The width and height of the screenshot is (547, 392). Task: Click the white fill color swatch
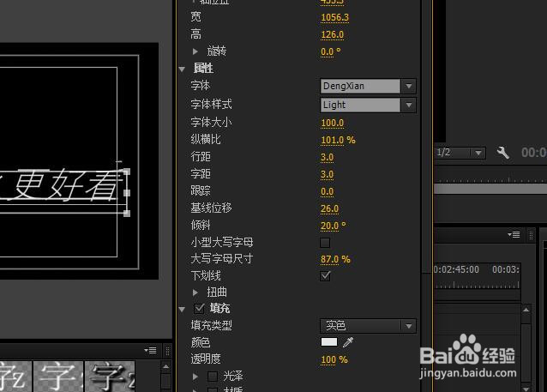click(x=329, y=342)
